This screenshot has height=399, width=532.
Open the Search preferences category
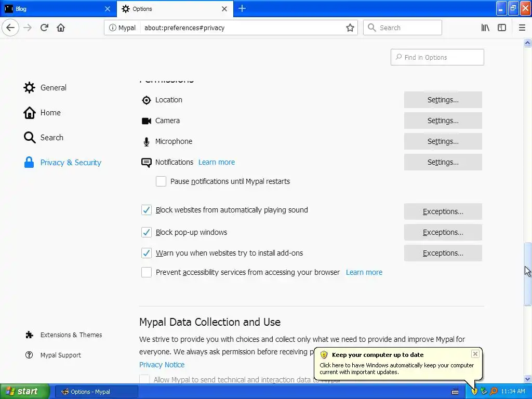coord(44,137)
